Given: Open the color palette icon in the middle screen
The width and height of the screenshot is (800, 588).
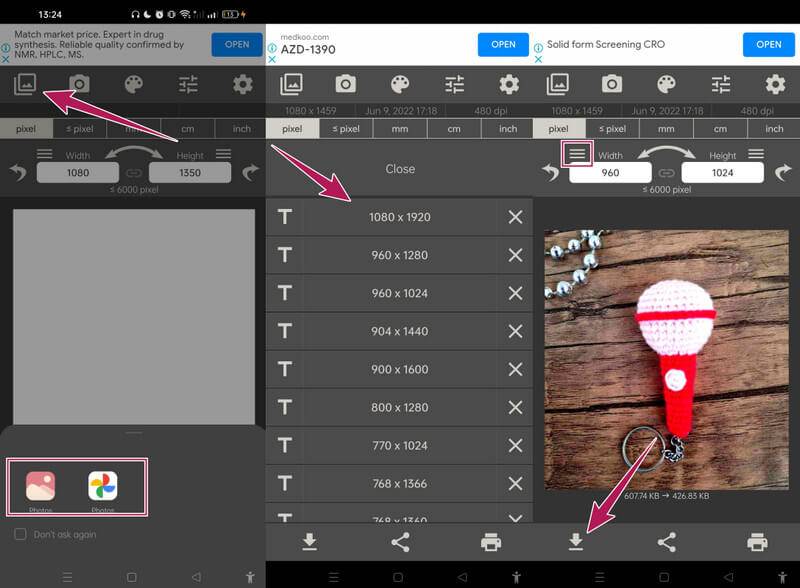Looking at the screenshot, I should pos(400,84).
